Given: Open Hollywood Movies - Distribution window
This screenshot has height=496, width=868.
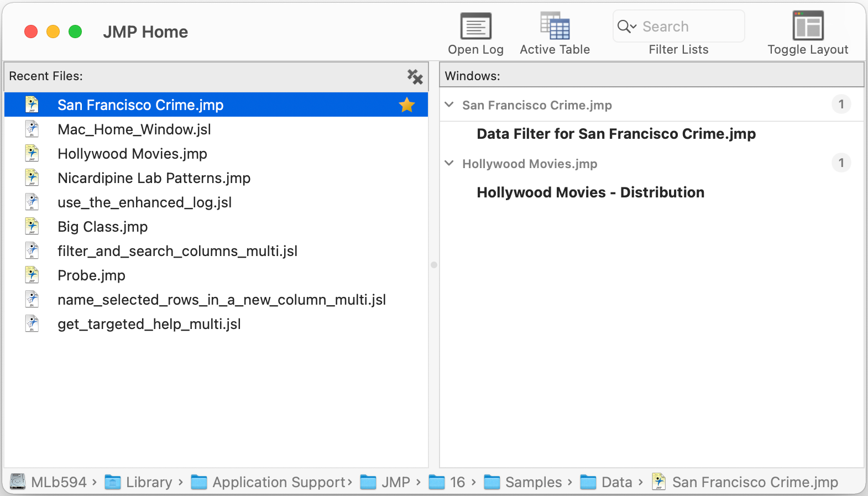Looking at the screenshot, I should [x=590, y=193].
